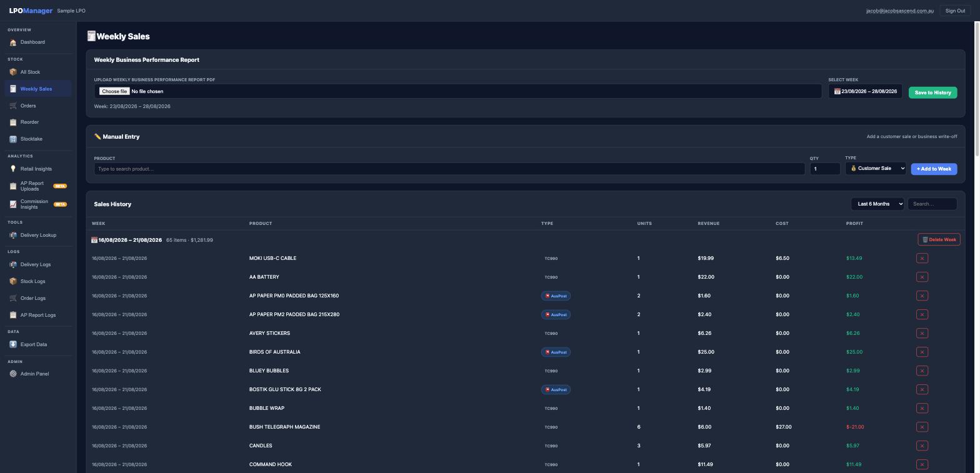Click the REVENUE column header

tap(709, 223)
